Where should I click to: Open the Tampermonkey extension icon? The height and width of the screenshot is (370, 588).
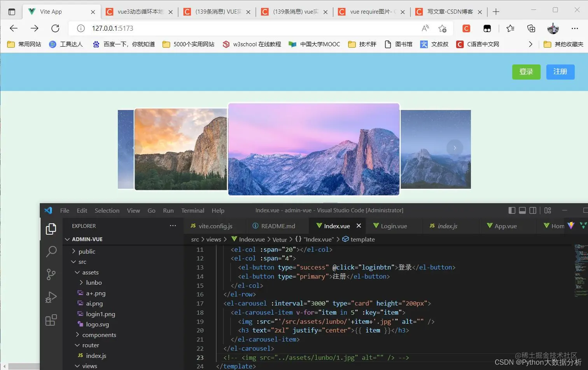(487, 28)
